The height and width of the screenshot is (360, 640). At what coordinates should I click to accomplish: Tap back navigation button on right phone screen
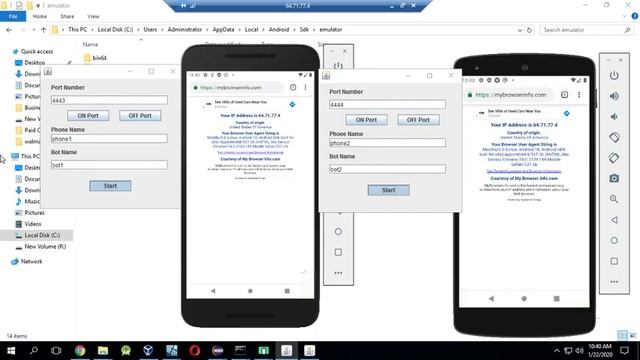click(x=491, y=299)
